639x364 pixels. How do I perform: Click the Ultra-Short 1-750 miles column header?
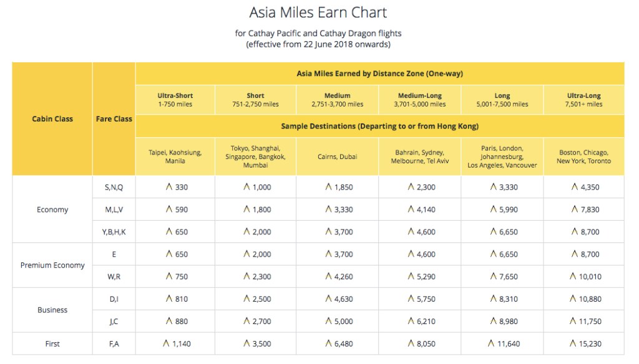pos(175,100)
